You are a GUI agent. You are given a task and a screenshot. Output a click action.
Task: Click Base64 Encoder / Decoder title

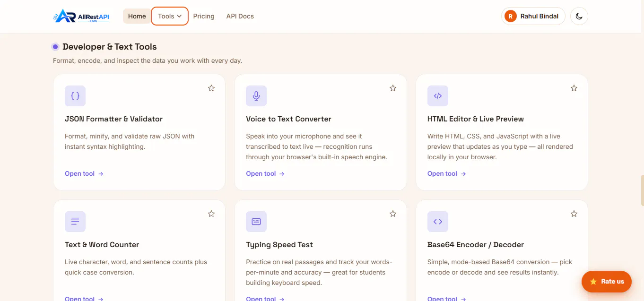tap(476, 245)
